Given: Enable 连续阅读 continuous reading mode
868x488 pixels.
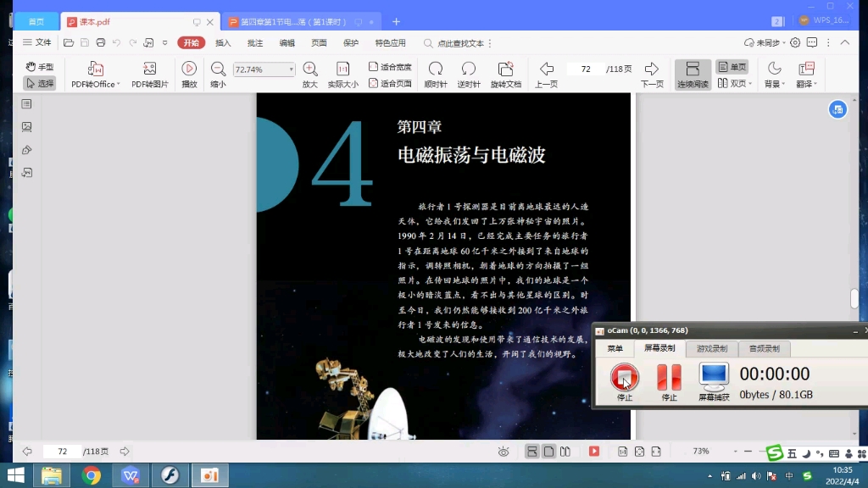Looking at the screenshot, I should [693, 75].
